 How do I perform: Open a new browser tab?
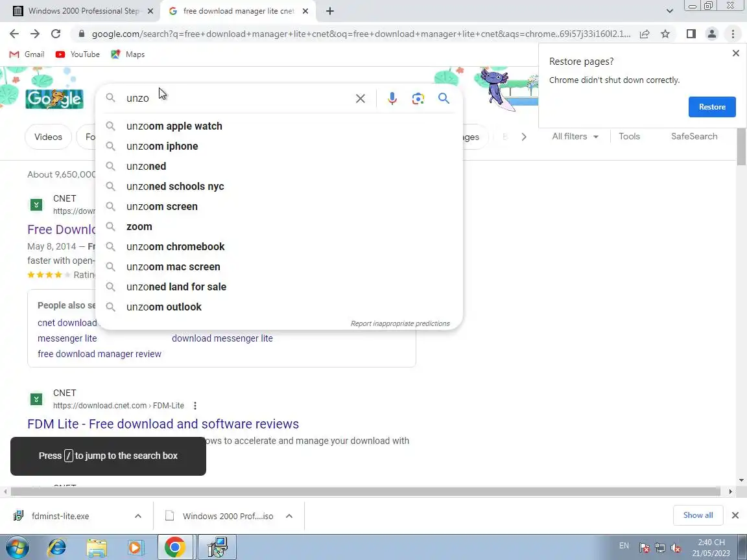[x=330, y=11]
